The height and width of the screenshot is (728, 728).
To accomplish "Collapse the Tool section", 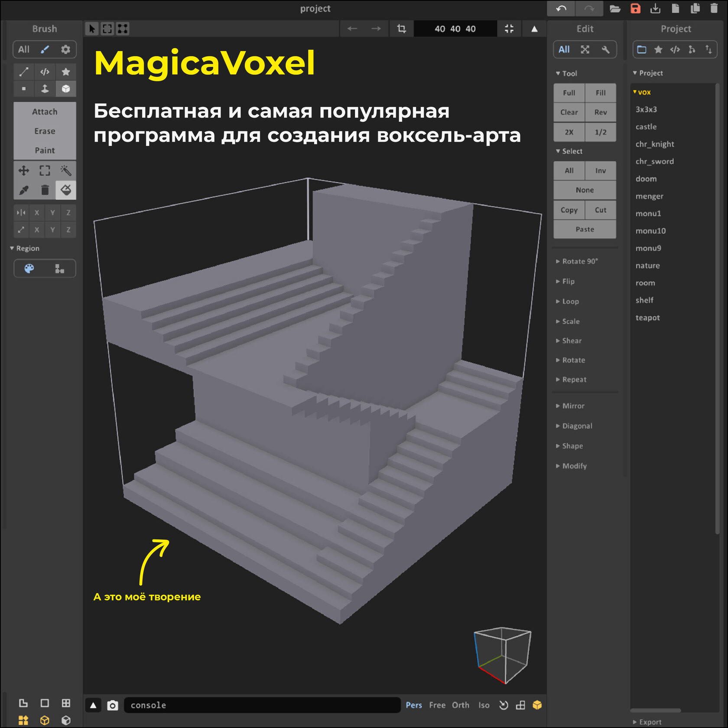I will tap(567, 74).
